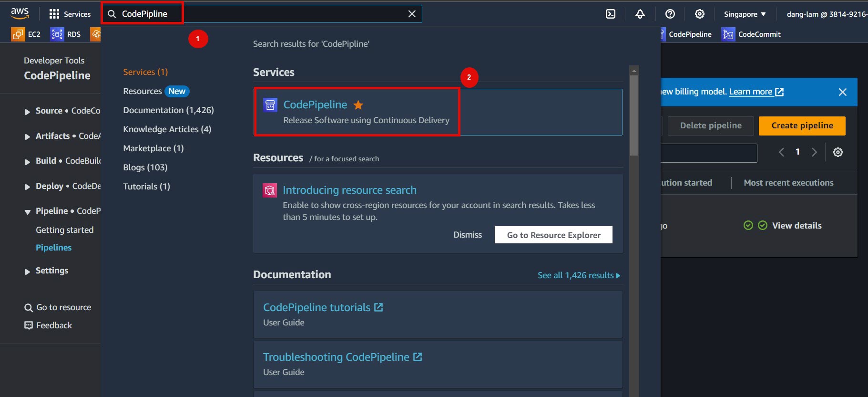The image size is (868, 397).
Task: Select Marketplace (1) filter
Action: [153, 148]
